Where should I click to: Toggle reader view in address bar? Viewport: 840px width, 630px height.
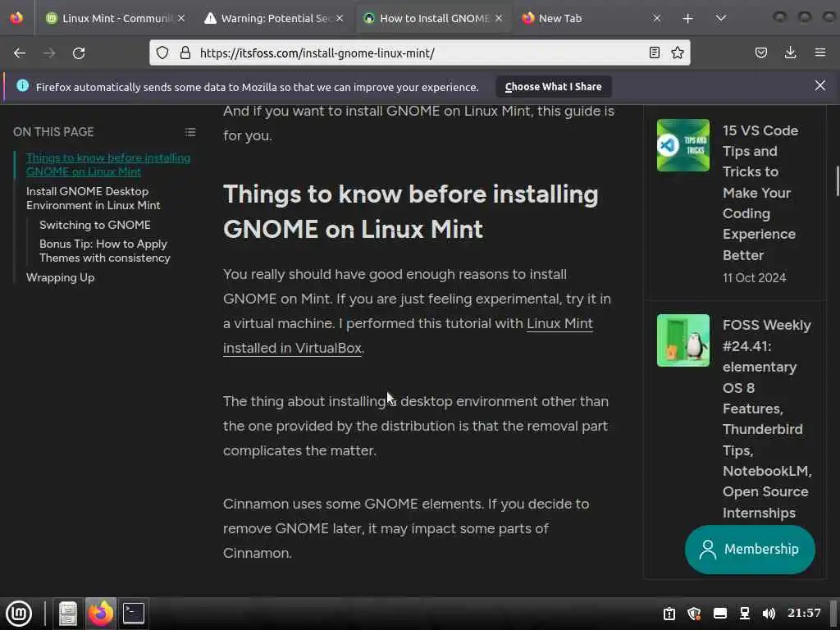point(654,52)
